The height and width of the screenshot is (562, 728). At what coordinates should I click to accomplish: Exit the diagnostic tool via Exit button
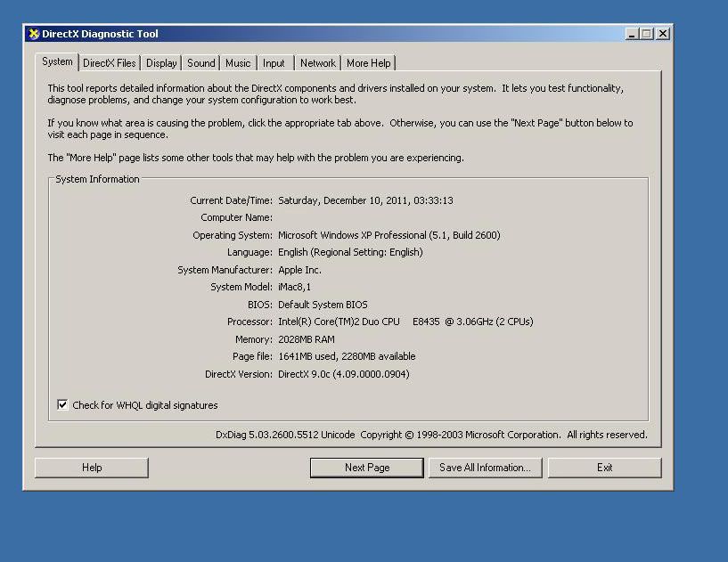pos(604,468)
